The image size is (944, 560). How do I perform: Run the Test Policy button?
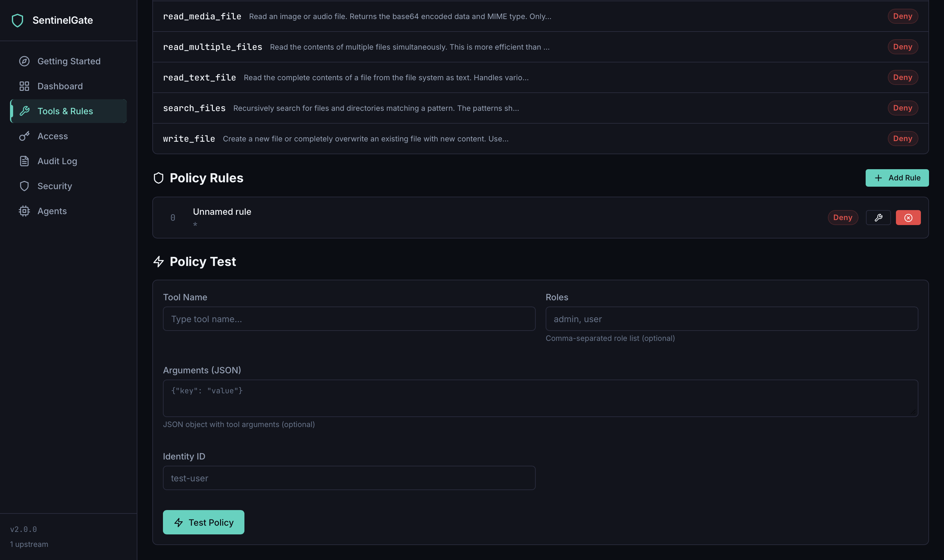(x=203, y=522)
